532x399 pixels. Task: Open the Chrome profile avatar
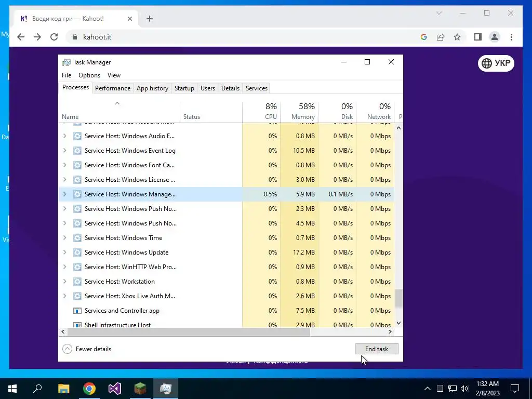495,37
